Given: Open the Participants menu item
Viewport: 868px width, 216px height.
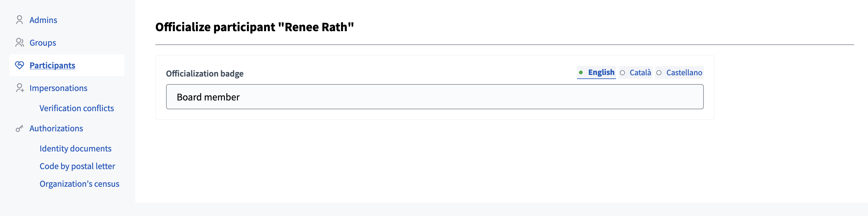Looking at the screenshot, I should [52, 65].
